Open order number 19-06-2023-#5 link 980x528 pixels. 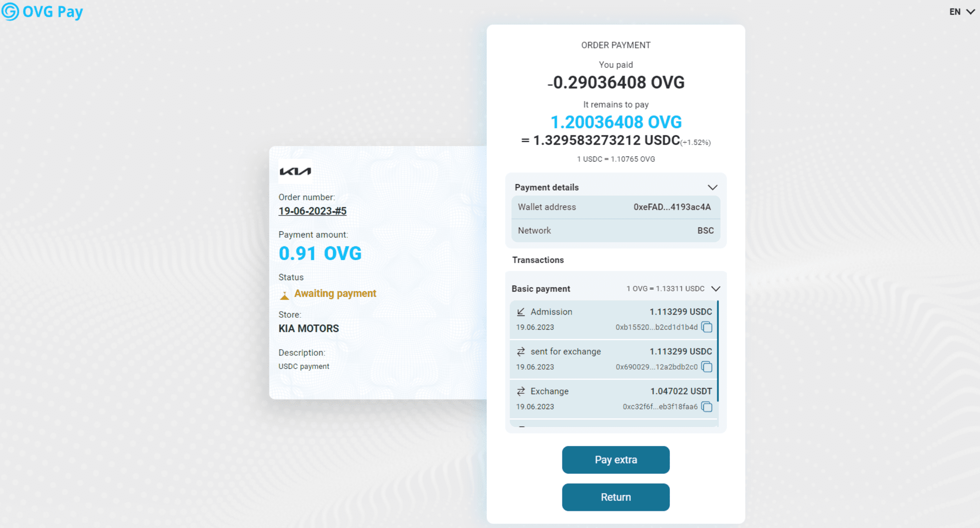click(312, 211)
